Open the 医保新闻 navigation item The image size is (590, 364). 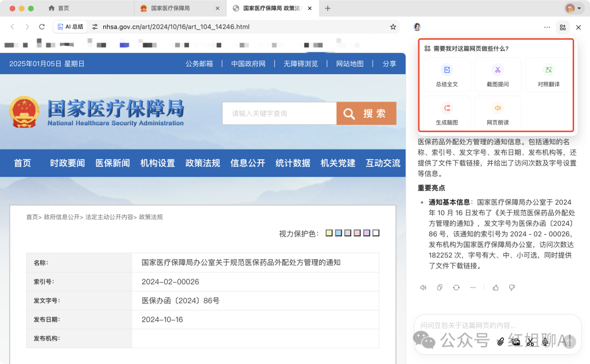[x=113, y=163]
